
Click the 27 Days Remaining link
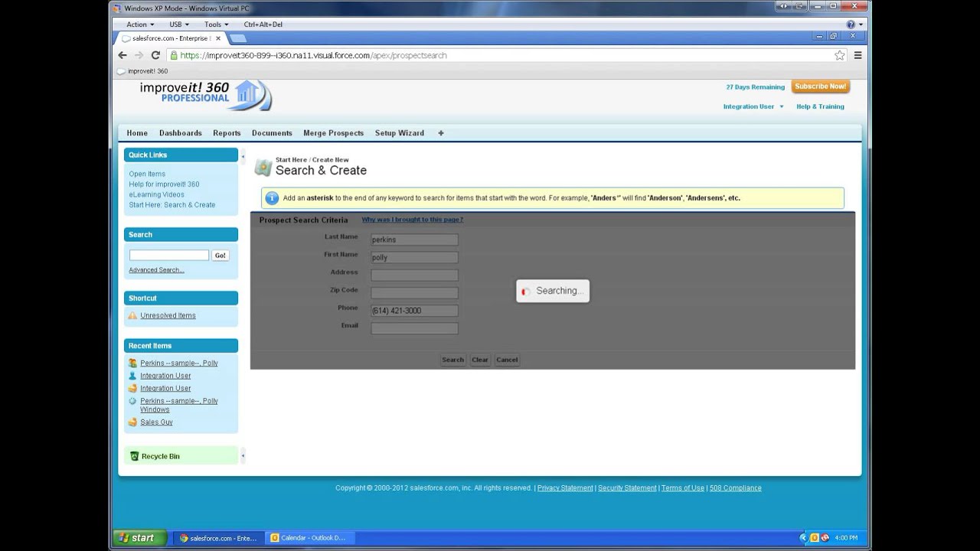tap(756, 87)
